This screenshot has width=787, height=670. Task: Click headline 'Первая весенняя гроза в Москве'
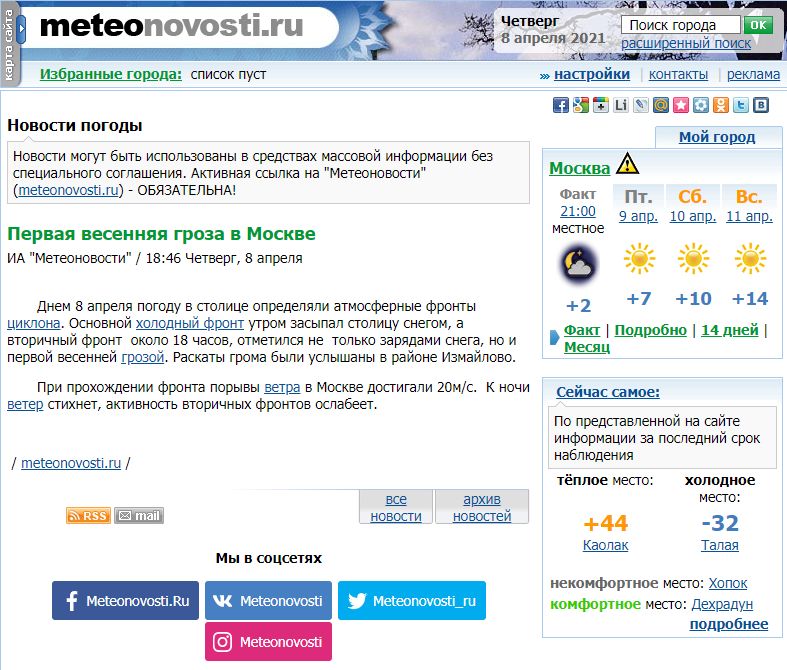[x=161, y=234]
